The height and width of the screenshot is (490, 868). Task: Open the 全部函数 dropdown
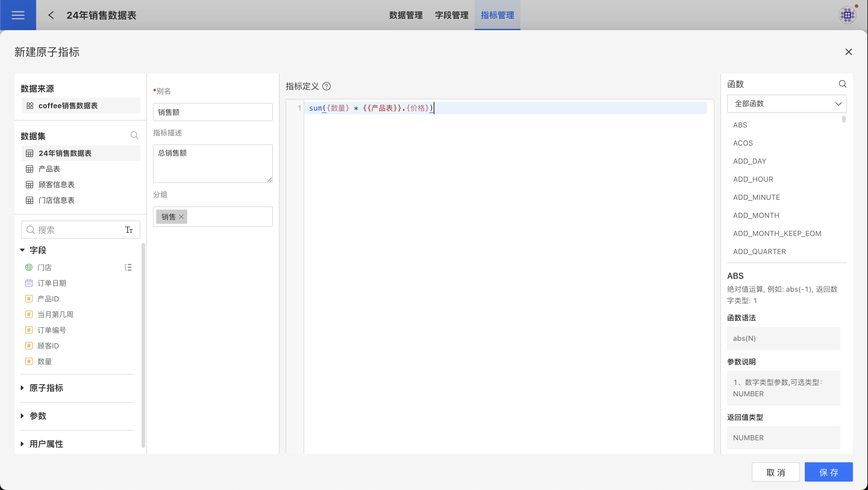point(786,104)
